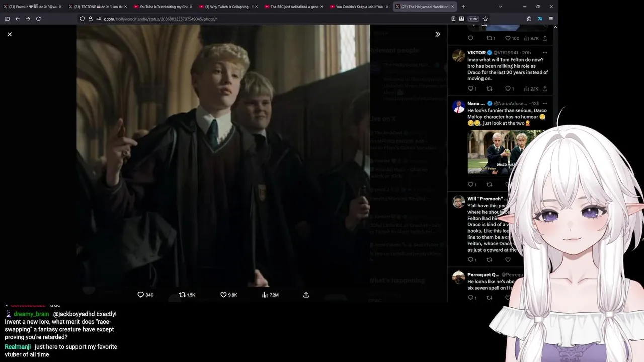Share the photo post via share icon

pyautogui.click(x=306, y=295)
